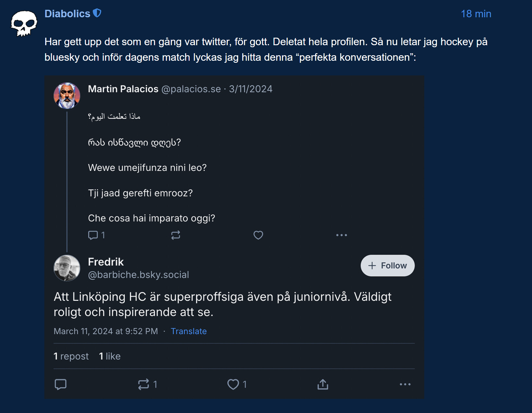The height and width of the screenshot is (413, 532).
Task: Click the shield badge next to Diabolics
Action: pyautogui.click(x=97, y=13)
